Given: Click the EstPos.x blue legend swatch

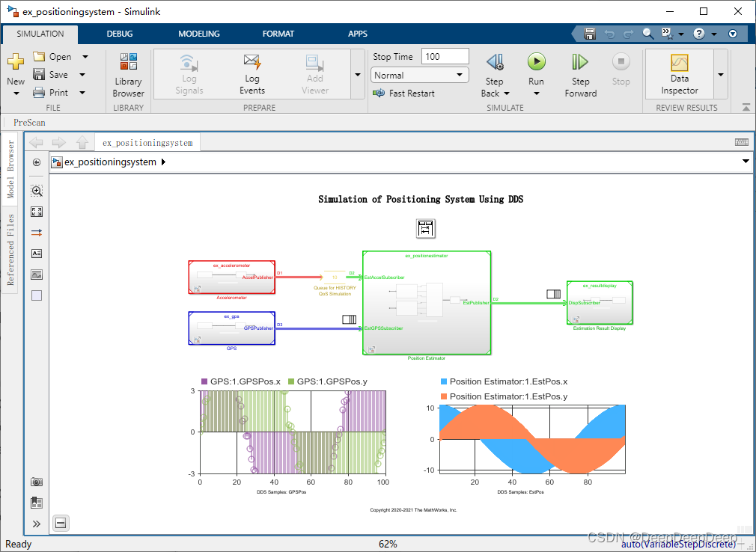Looking at the screenshot, I should [444, 381].
